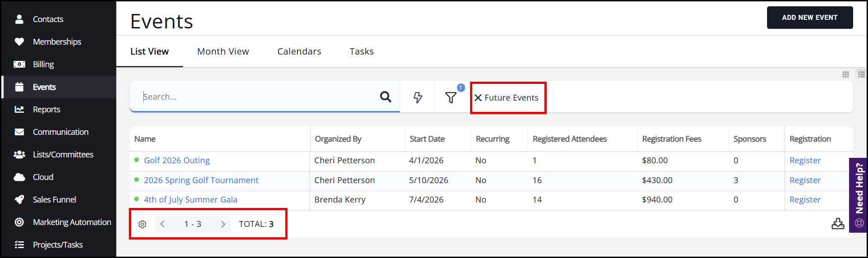Open the Calendars tab
This screenshot has height=258, width=868.
click(299, 51)
